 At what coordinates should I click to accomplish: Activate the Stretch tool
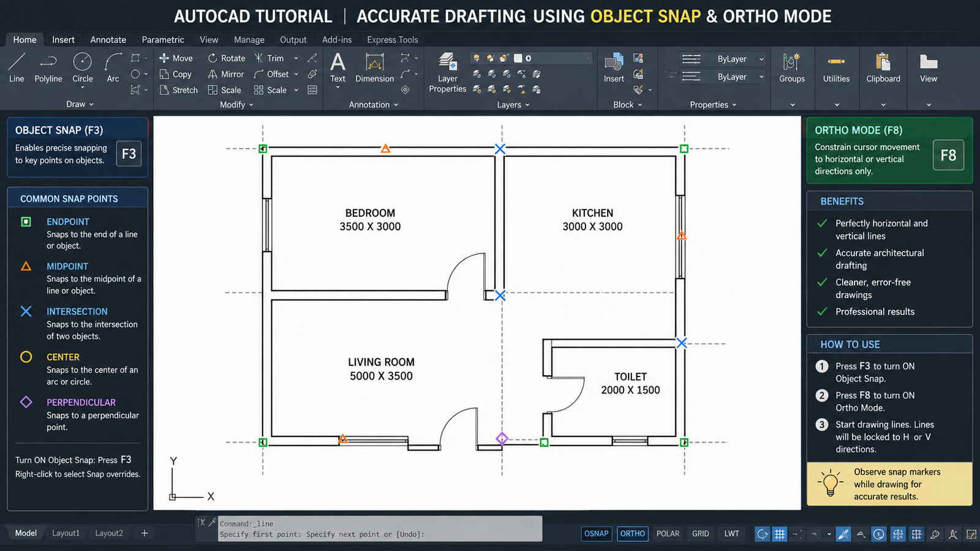pos(178,90)
